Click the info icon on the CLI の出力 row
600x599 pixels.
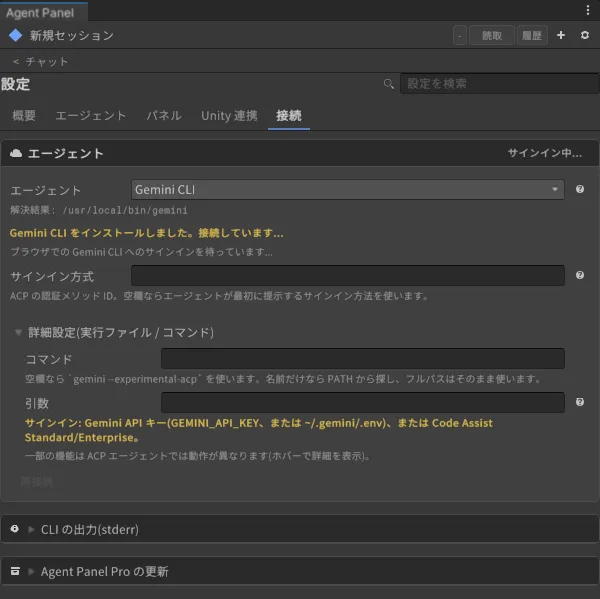15,529
